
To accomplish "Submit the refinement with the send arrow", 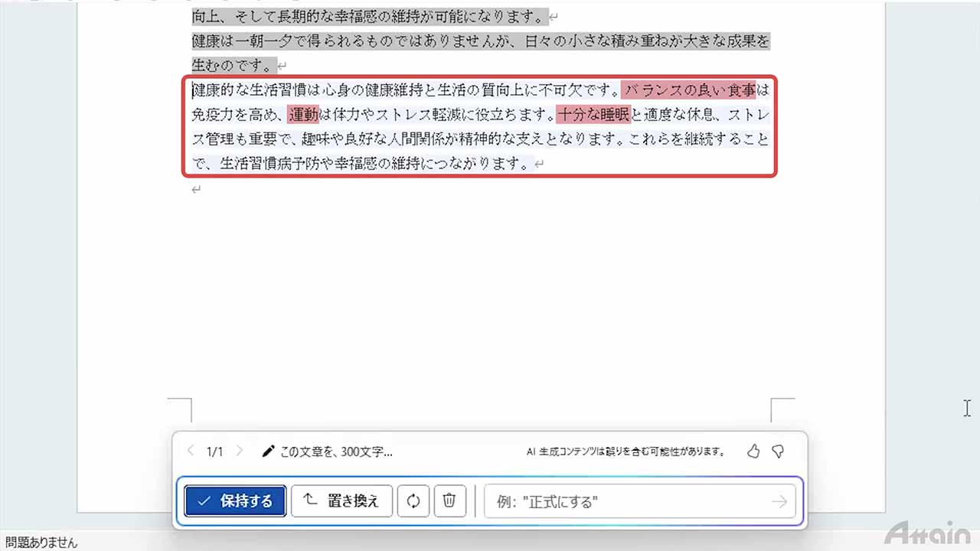I will click(779, 502).
